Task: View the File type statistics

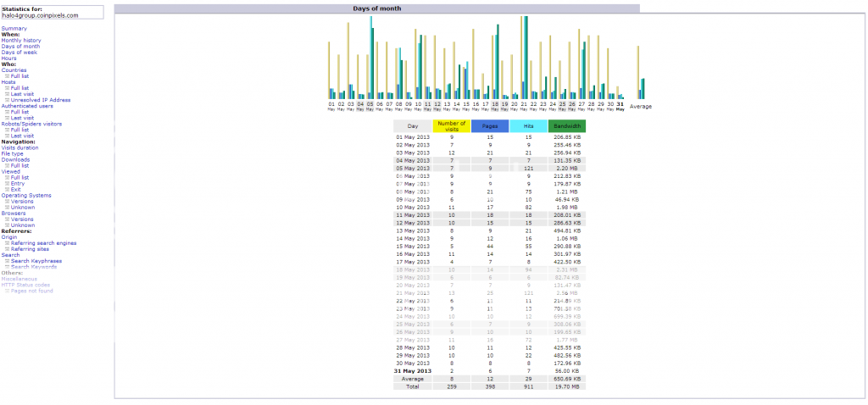Action: [x=13, y=153]
